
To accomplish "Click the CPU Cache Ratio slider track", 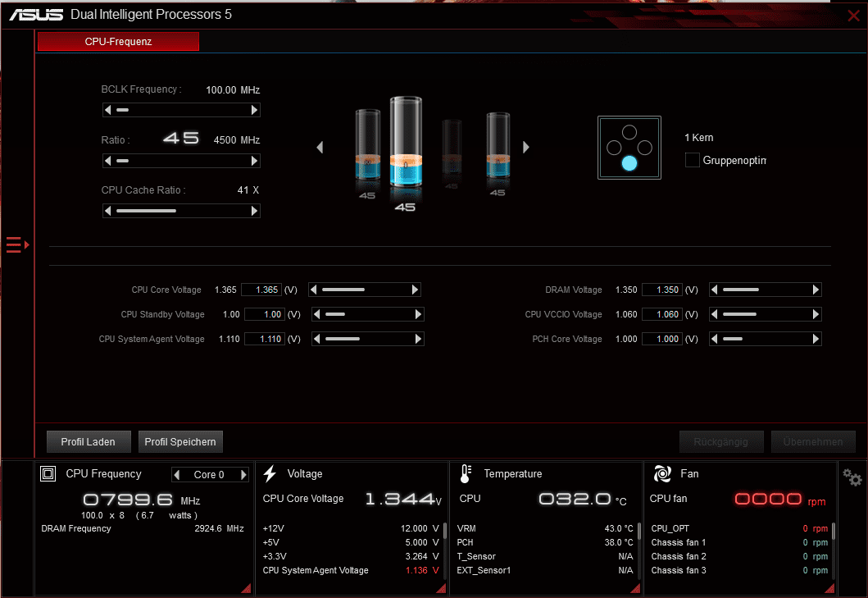I will 182,211.
